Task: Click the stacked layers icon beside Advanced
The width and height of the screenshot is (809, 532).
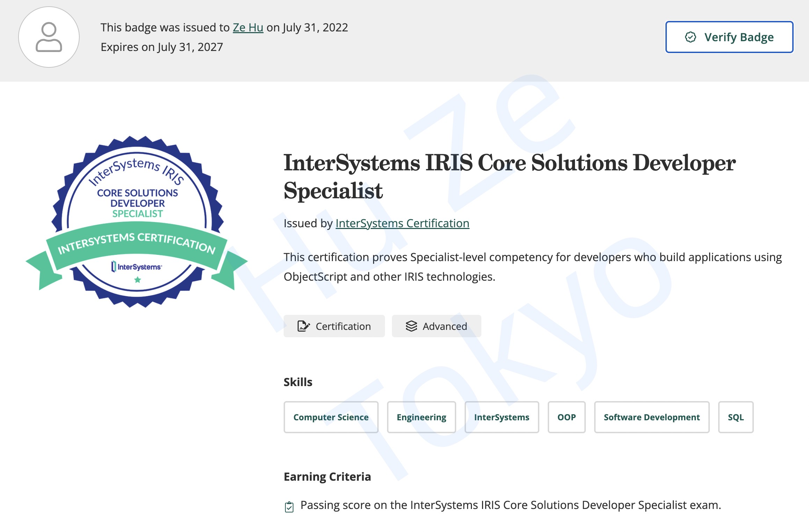Action: [411, 326]
